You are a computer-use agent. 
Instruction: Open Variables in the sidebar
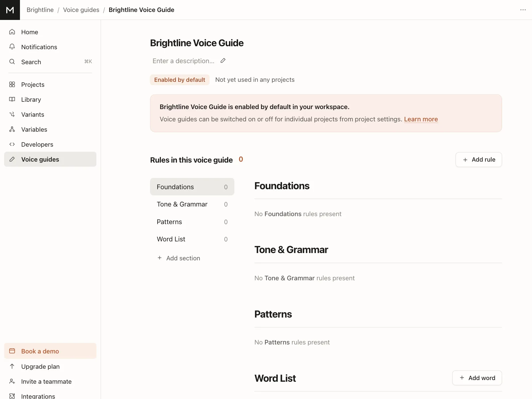pos(50,129)
